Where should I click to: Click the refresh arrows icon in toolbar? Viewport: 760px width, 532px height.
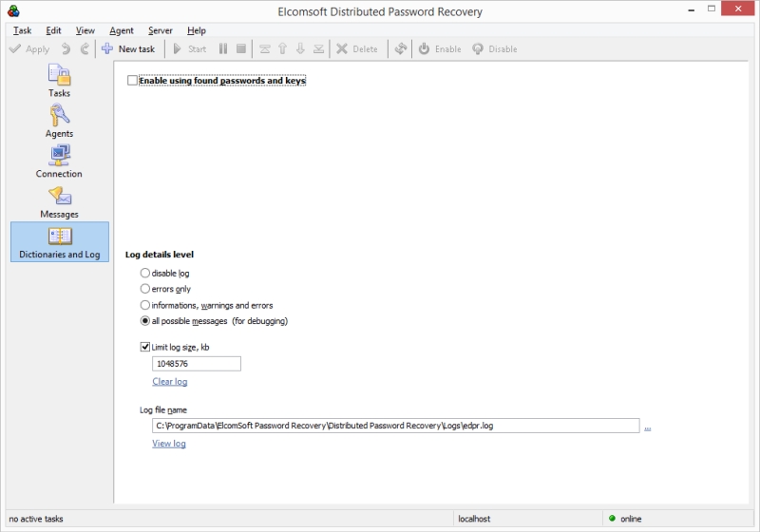click(x=400, y=49)
